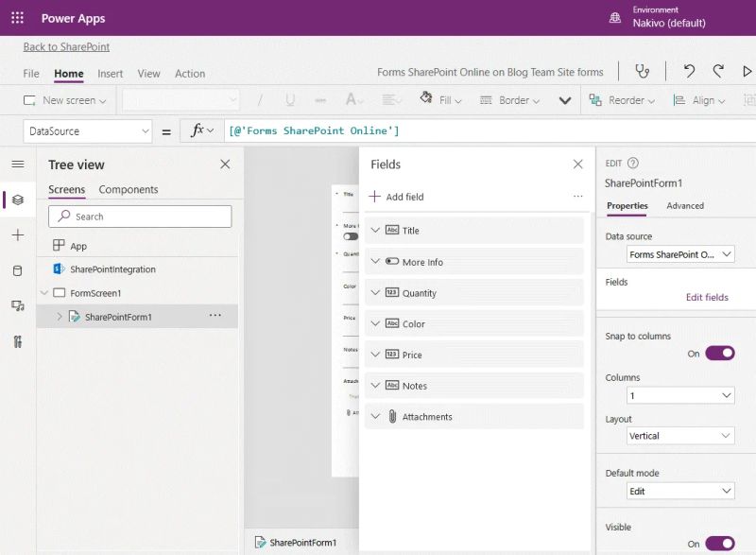Open the Data sources panel

(x=16, y=271)
